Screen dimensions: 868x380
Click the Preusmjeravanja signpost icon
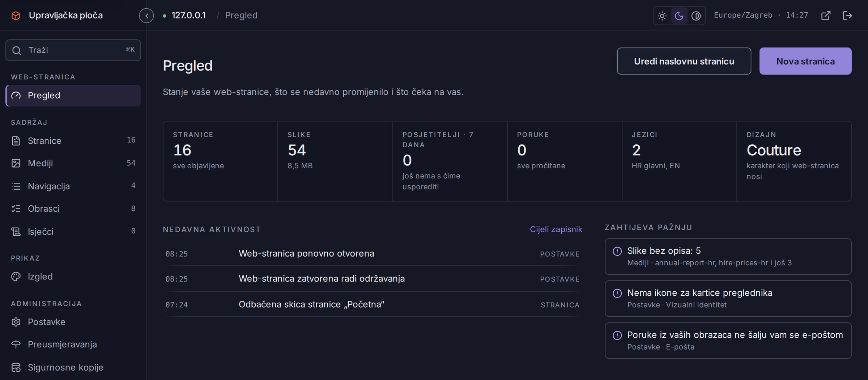click(16, 345)
